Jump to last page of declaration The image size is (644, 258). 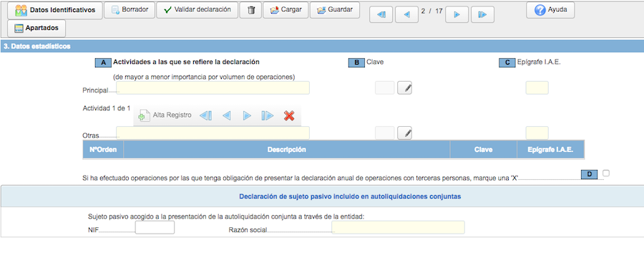[482, 14]
